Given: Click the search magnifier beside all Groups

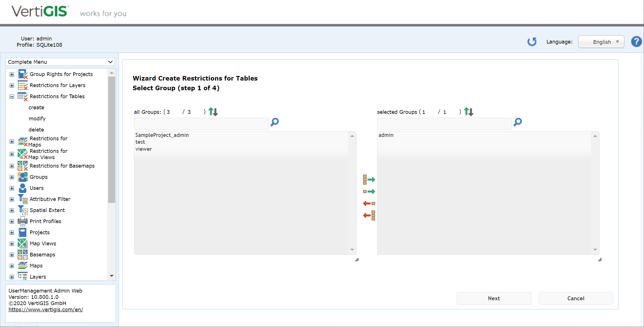Looking at the screenshot, I should click(x=274, y=122).
